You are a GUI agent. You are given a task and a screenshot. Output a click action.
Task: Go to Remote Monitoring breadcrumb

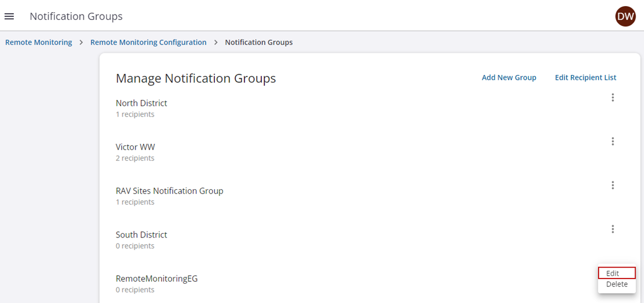click(39, 42)
